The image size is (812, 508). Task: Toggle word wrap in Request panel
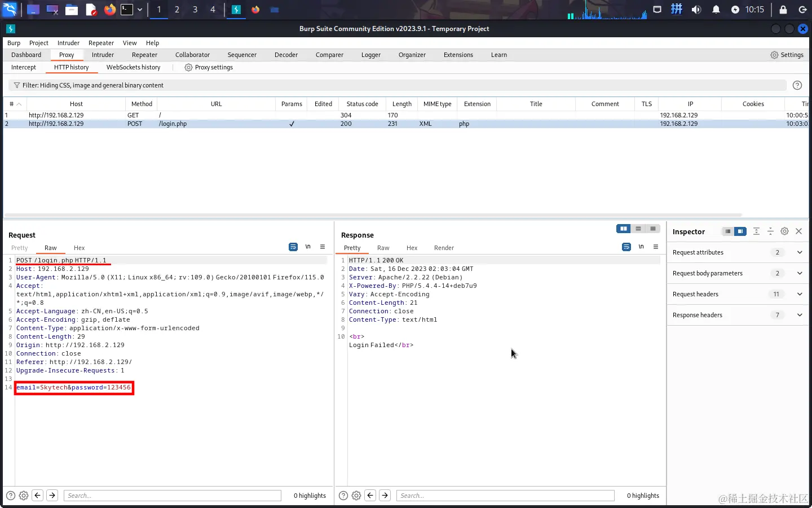tap(293, 247)
